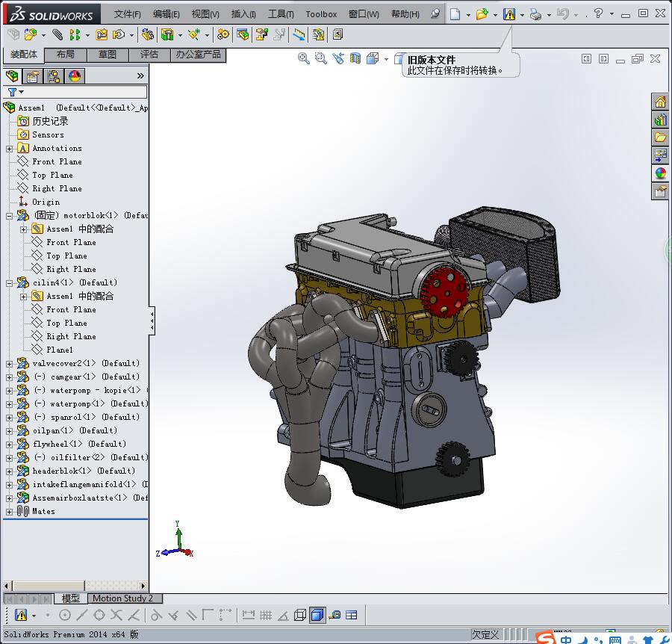The width and height of the screenshot is (672, 644).
Task: Click the Zoom to Fit magnifier icon
Action: click(x=303, y=58)
